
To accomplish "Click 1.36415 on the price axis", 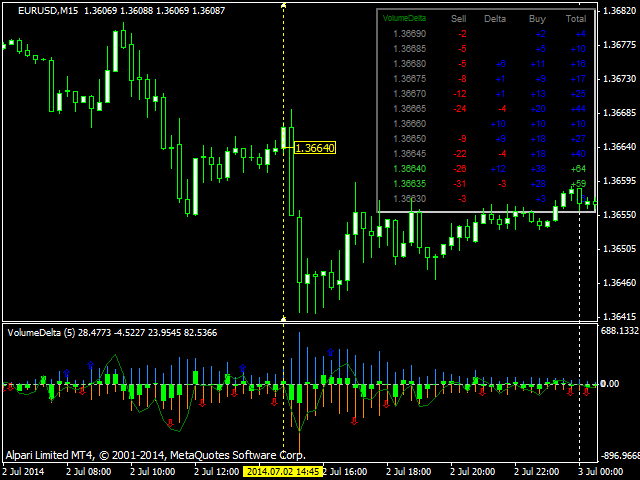I will 620,317.
